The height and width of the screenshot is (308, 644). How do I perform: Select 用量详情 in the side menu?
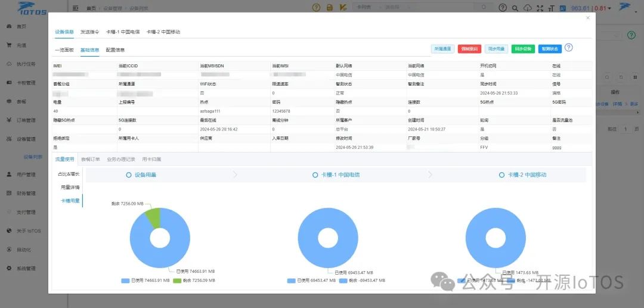(x=70, y=188)
